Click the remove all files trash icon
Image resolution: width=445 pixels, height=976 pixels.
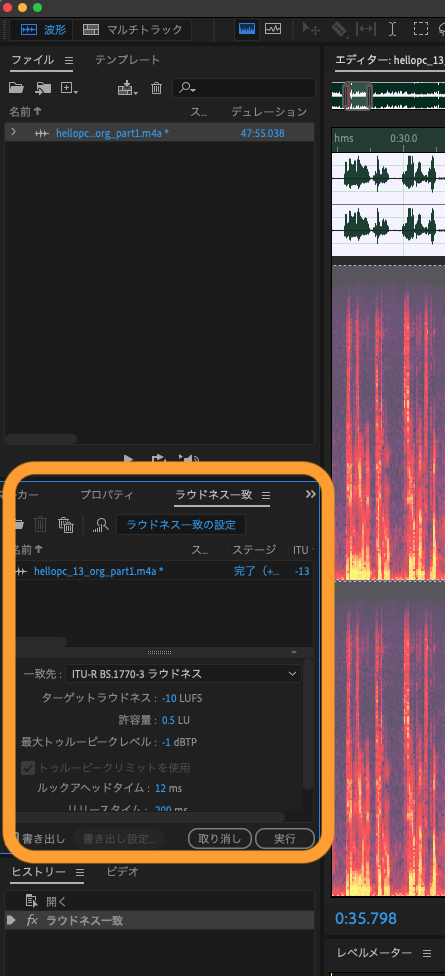(66, 525)
